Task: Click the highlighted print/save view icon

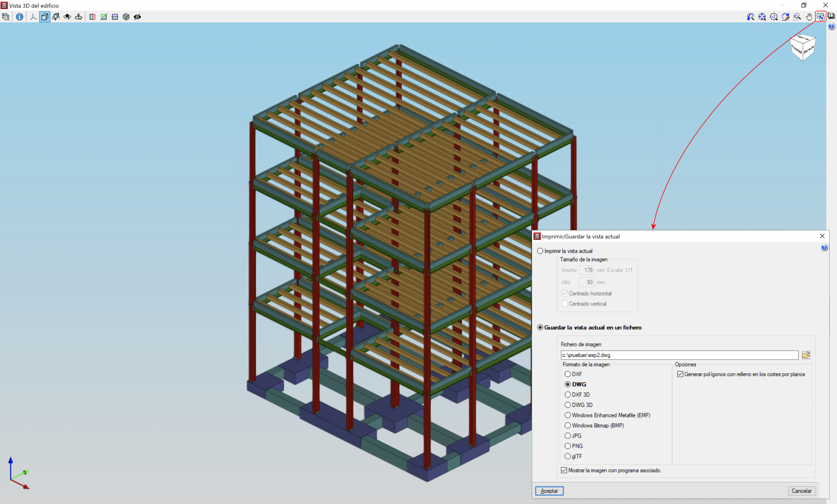Action: click(821, 17)
